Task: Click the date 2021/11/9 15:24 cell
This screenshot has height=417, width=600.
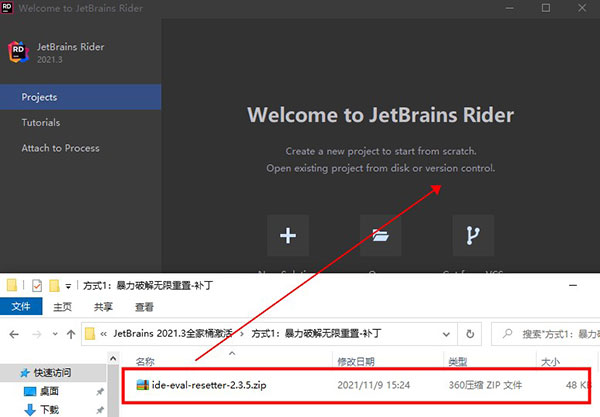Action: tap(373, 385)
